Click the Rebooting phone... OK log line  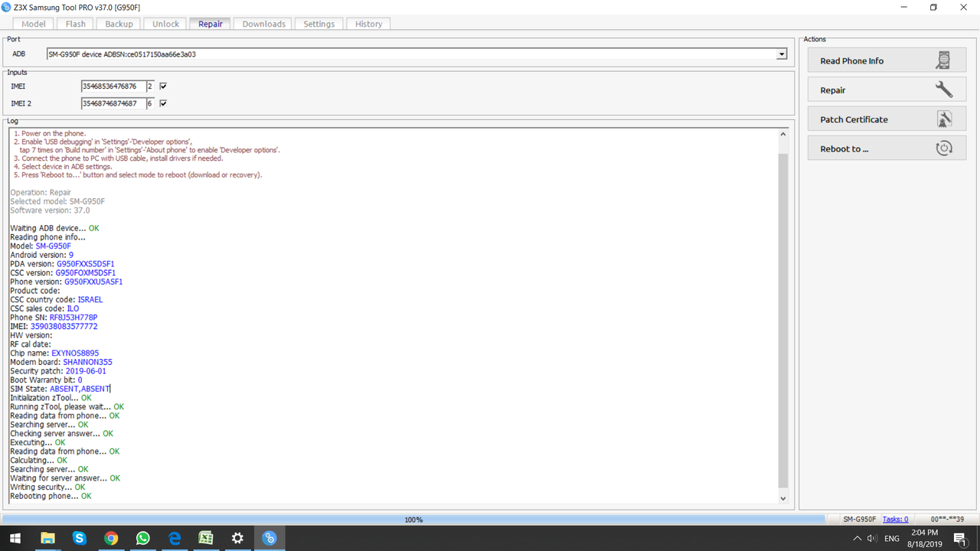pyautogui.click(x=51, y=496)
